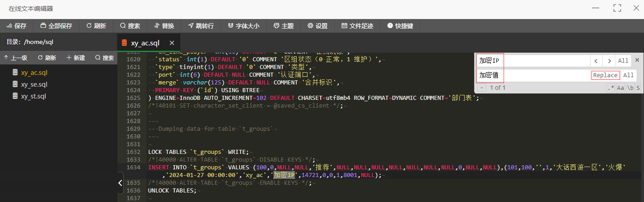Jump to next search match arrow

610,61
